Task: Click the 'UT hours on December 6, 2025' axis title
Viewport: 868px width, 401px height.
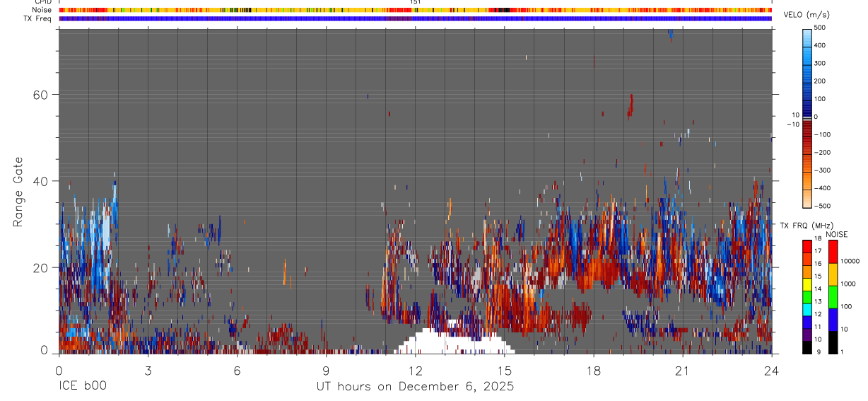Action: click(x=415, y=387)
